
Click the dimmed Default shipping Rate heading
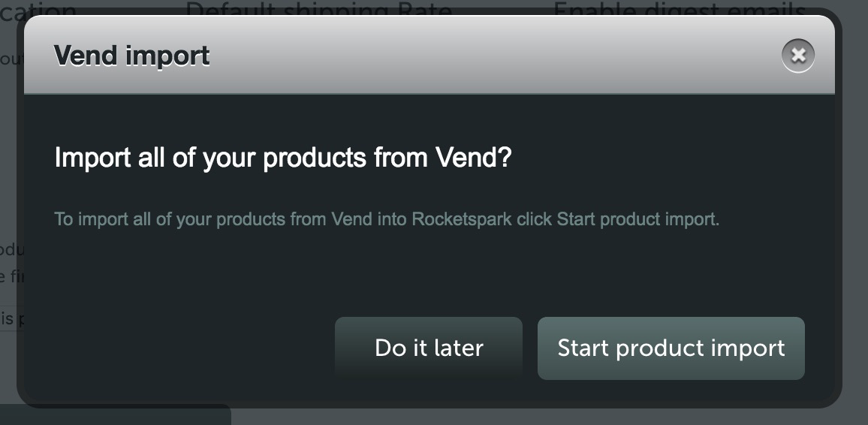coord(319,8)
